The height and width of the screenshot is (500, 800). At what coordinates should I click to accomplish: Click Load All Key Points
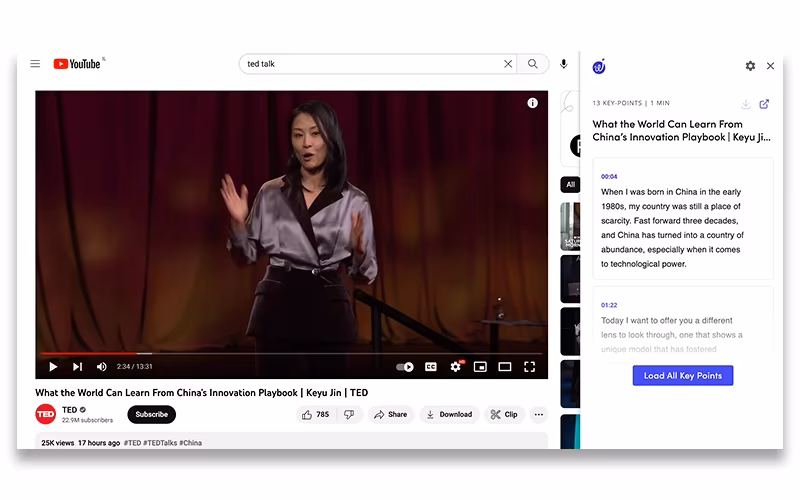tap(683, 376)
